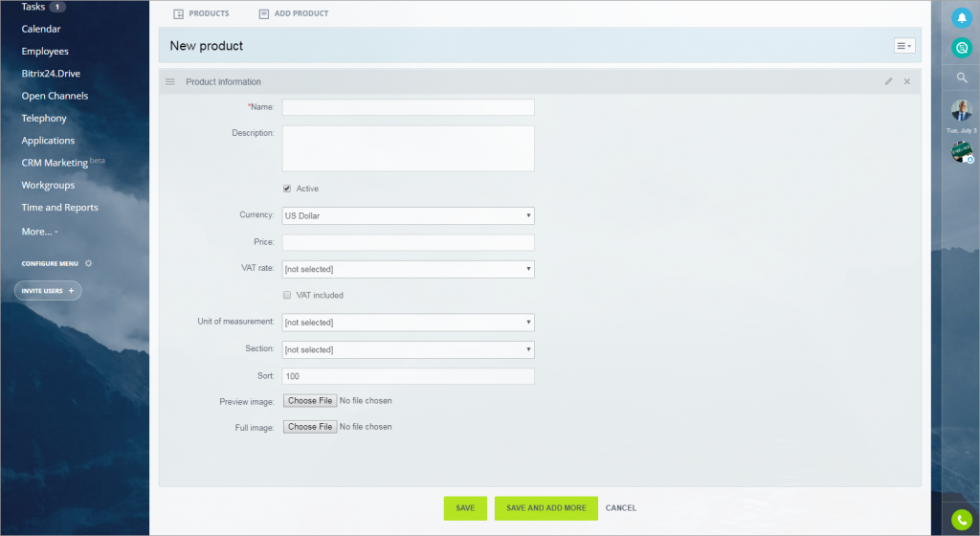The height and width of the screenshot is (536, 980).
Task: Open the Currency dropdown
Action: (x=408, y=215)
